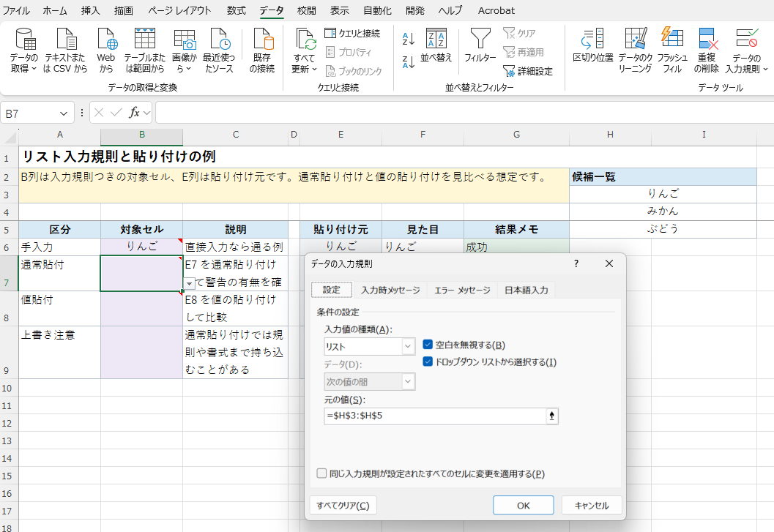
Task: Click the 元の値 range input field
Action: coord(432,415)
